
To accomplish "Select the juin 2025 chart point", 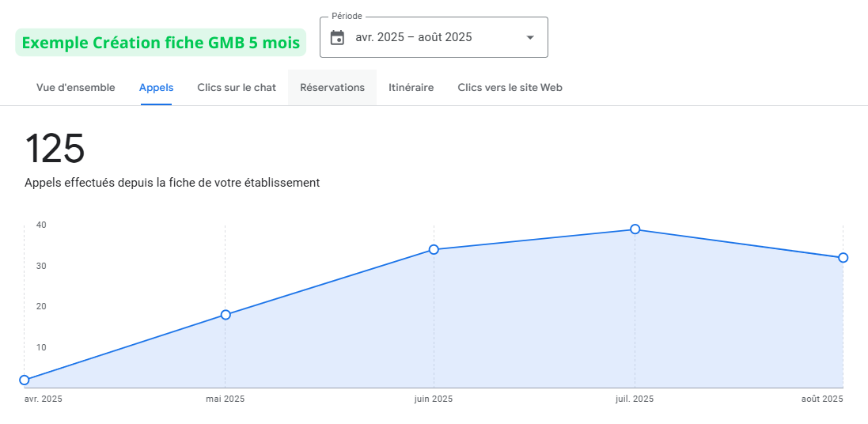I will coord(434,250).
